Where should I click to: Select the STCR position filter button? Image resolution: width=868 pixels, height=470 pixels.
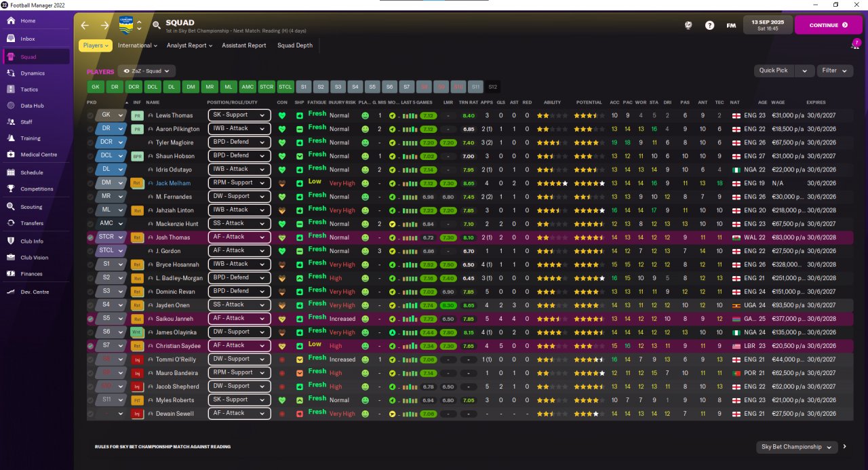point(267,87)
